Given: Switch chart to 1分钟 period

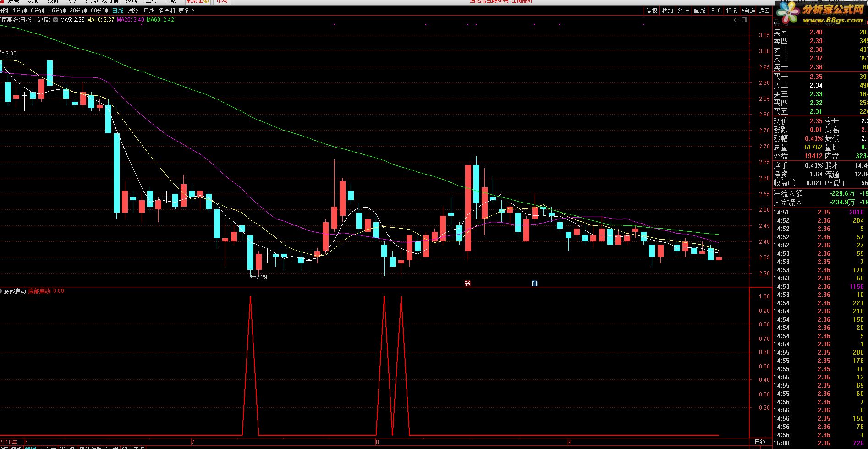Looking at the screenshot, I should [20, 11].
